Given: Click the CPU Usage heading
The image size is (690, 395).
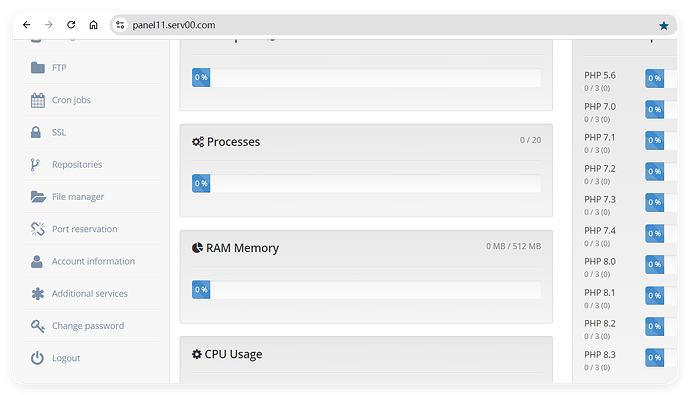Looking at the screenshot, I should [233, 354].
